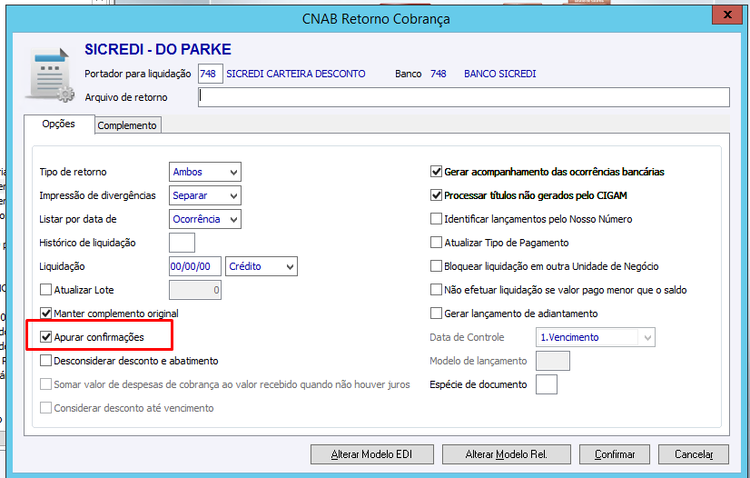The width and height of the screenshot is (750, 478).
Task: Enable Atualizar Lote checkbox
Action: point(46,289)
